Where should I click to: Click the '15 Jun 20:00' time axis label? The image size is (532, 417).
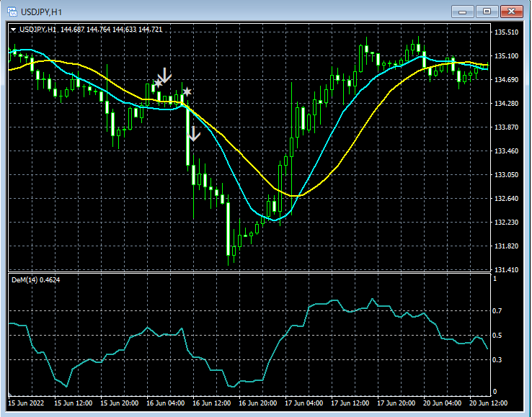click(120, 403)
